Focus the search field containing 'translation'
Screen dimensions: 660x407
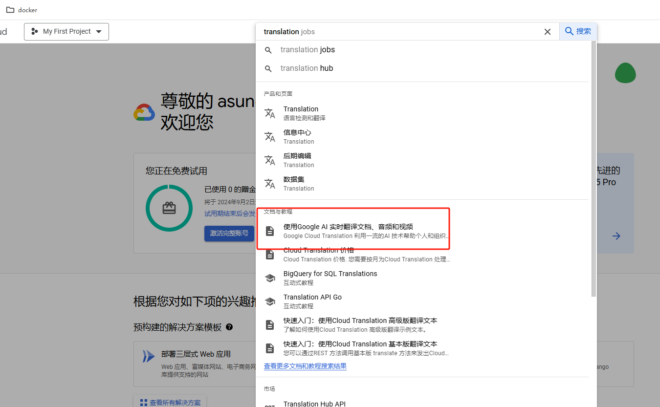pos(400,32)
